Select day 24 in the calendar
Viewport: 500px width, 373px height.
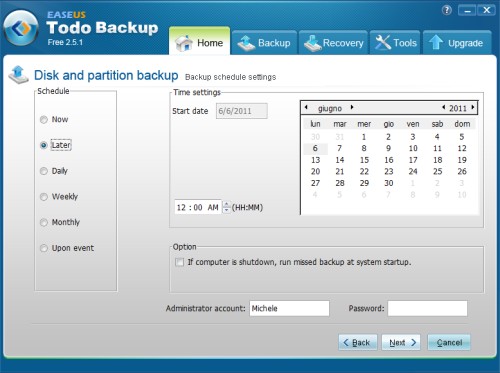point(413,172)
